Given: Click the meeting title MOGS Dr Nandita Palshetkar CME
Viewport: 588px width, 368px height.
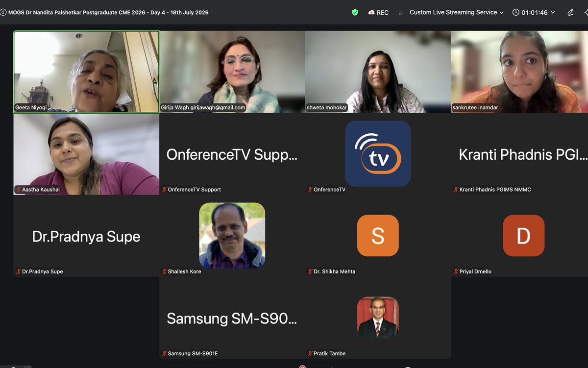Looking at the screenshot, I should [108, 13].
